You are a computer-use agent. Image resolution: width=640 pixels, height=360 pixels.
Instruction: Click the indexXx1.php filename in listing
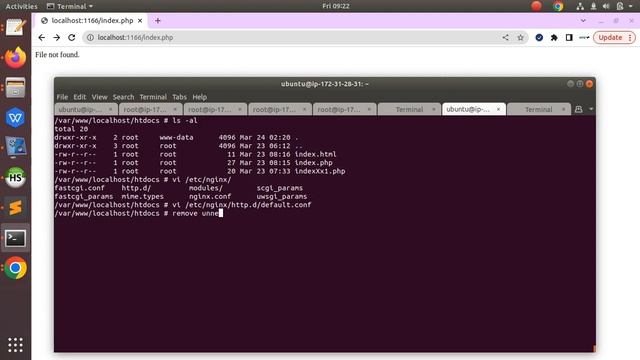point(320,171)
